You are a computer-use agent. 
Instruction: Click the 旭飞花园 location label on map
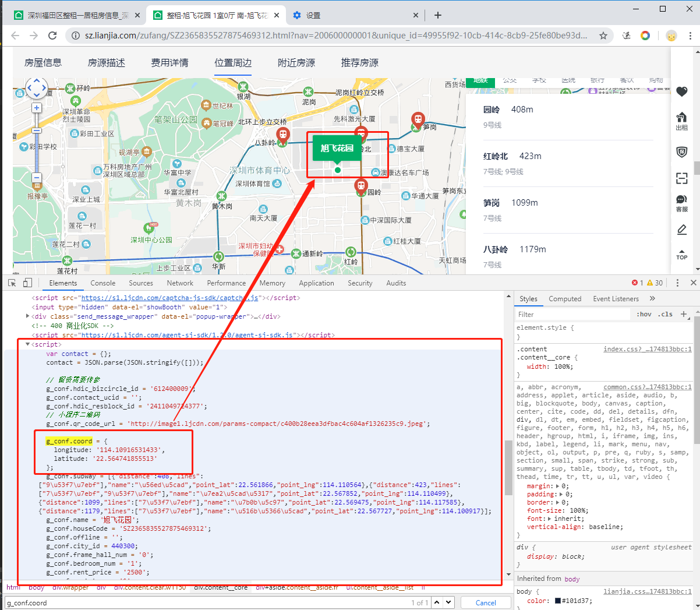pos(337,148)
